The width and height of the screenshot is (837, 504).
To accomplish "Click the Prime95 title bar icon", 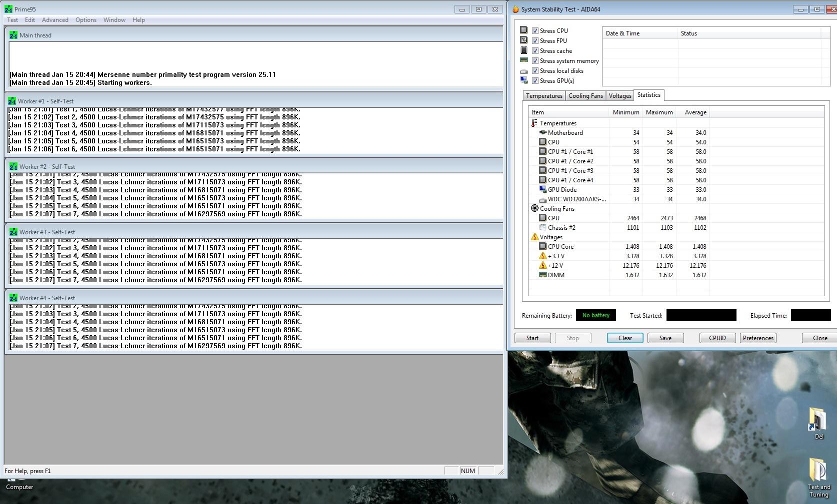I will pos(8,9).
